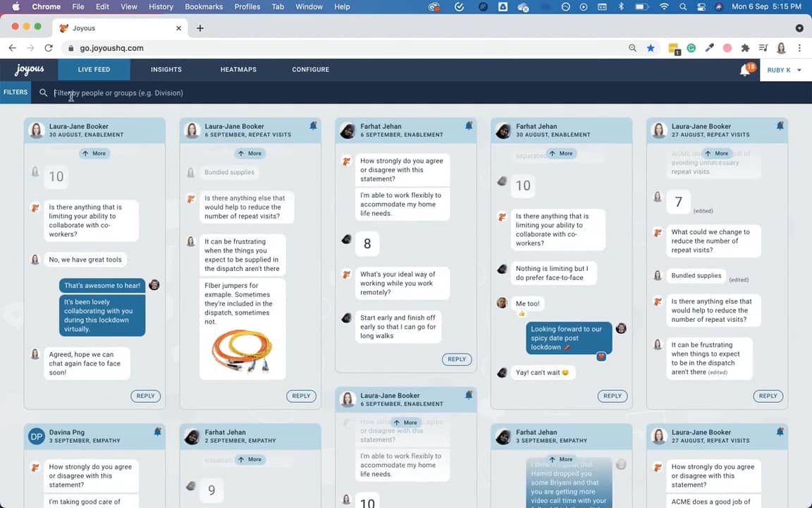Open the Insights tab
812x508 pixels.
[x=166, y=69]
